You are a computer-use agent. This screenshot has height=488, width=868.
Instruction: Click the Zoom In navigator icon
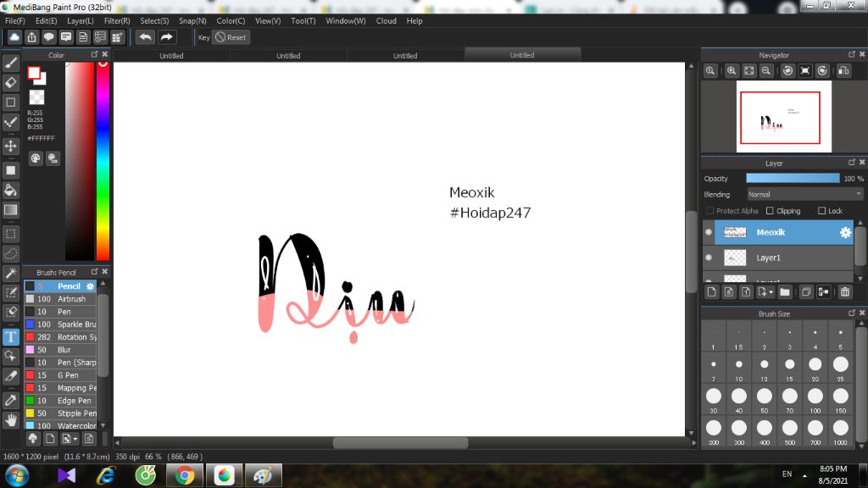coord(732,71)
